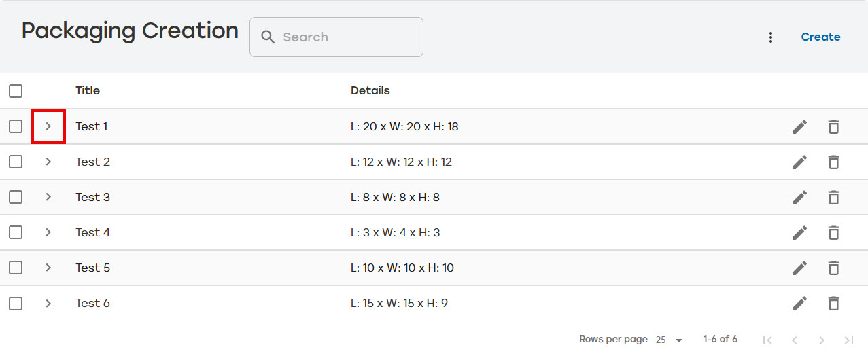Go to the next page of results
The width and height of the screenshot is (868, 364).
pos(822,340)
